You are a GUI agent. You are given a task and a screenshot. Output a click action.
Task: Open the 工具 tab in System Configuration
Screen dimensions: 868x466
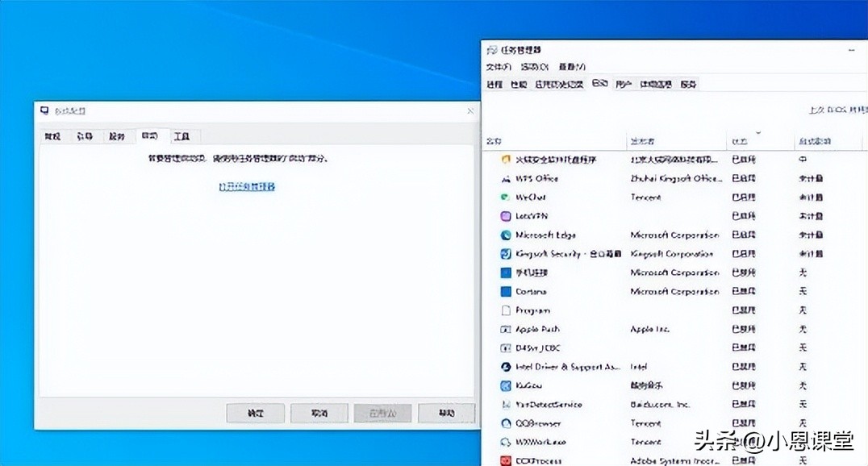(182, 136)
